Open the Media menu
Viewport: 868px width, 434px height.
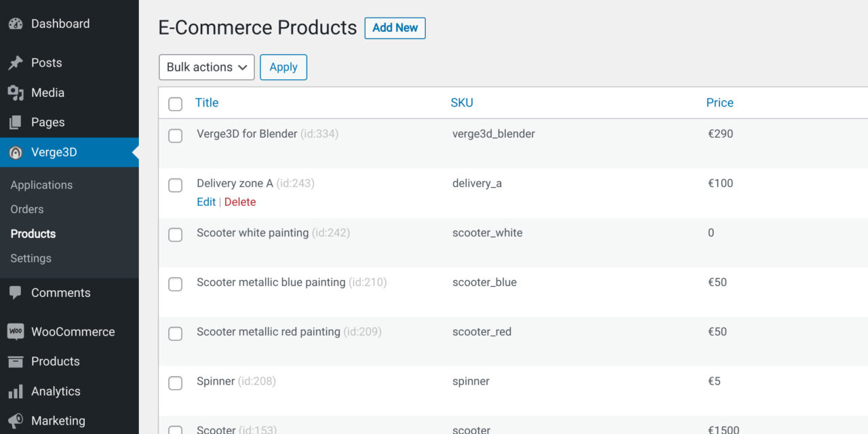pyautogui.click(x=69, y=93)
